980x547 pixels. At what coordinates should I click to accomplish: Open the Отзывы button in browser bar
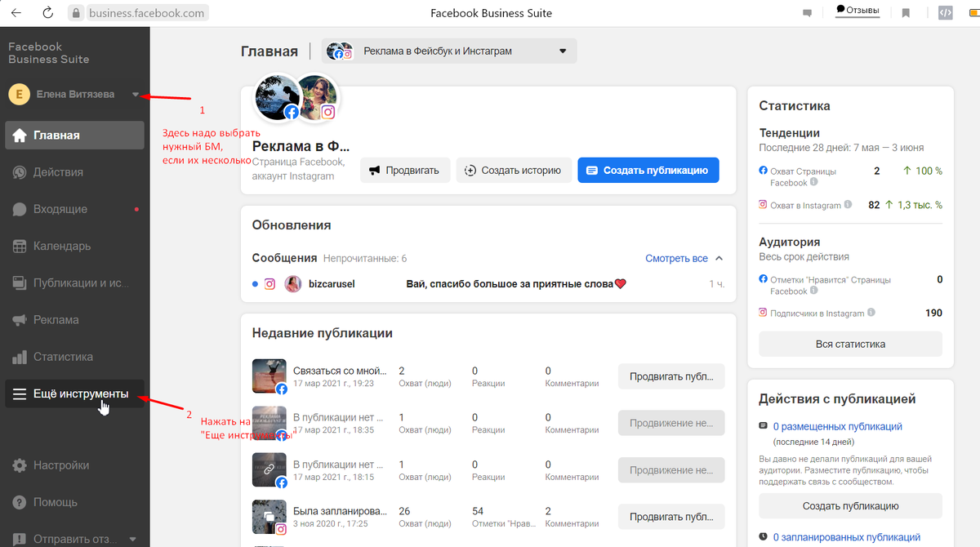857,11
